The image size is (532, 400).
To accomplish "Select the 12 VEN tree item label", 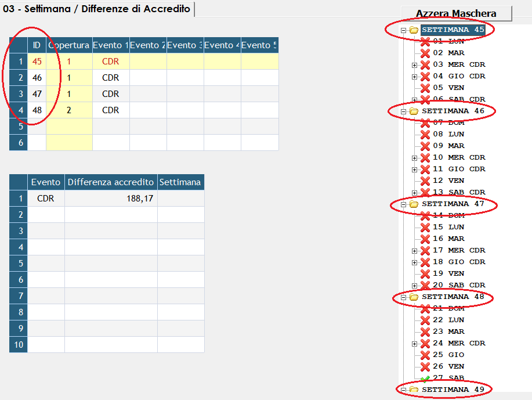I will coord(448,181).
